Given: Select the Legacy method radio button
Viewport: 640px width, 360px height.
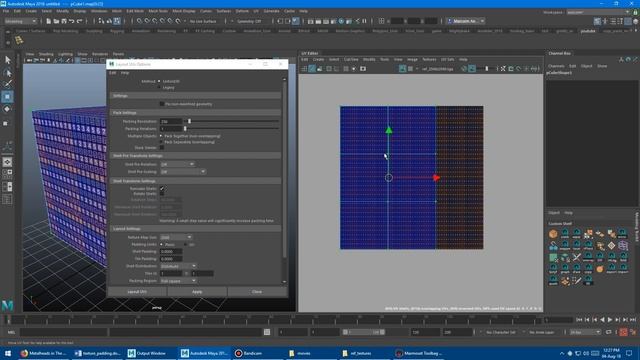Looking at the screenshot, I should point(159,87).
